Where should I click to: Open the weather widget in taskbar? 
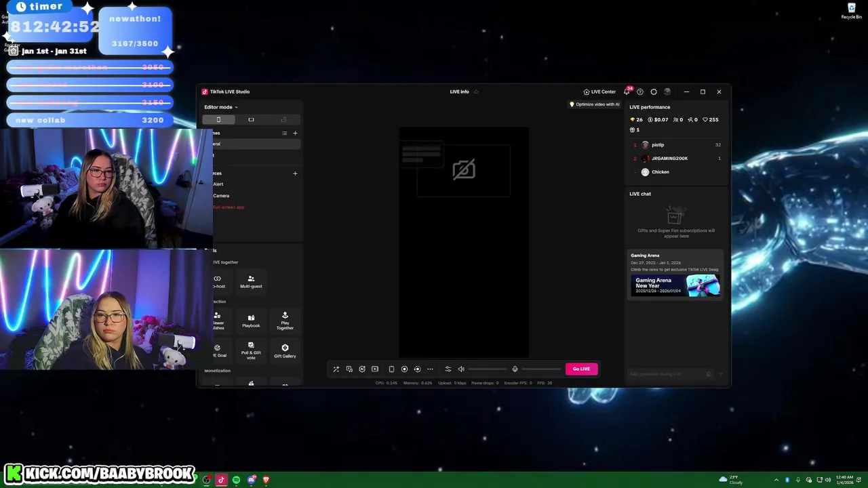click(731, 480)
